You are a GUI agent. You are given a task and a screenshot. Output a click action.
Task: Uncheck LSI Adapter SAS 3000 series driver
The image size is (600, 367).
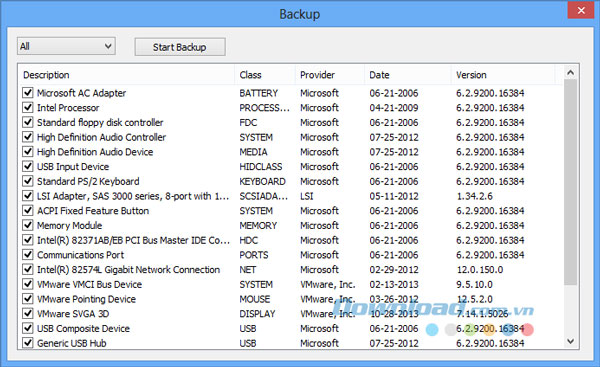pyautogui.click(x=28, y=196)
